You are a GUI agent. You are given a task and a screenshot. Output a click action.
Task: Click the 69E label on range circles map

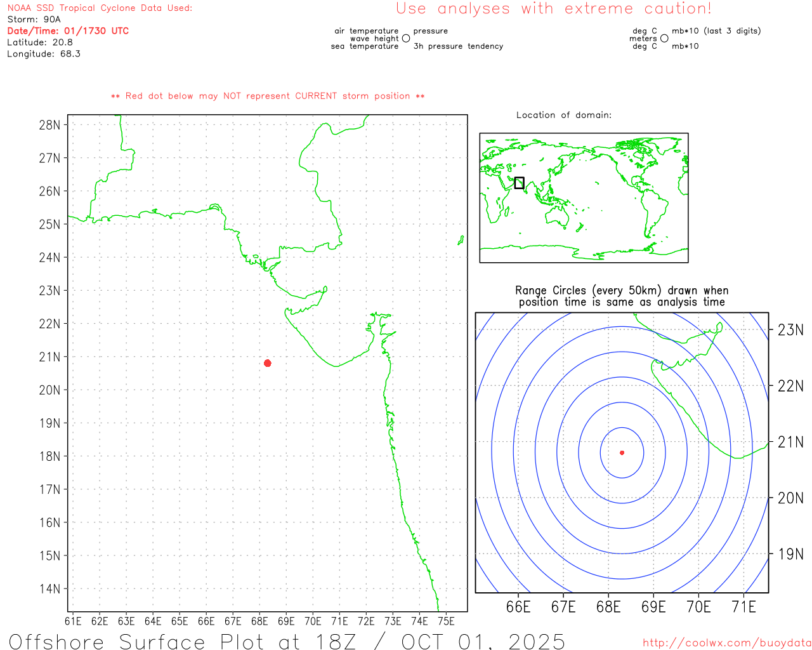click(x=653, y=607)
